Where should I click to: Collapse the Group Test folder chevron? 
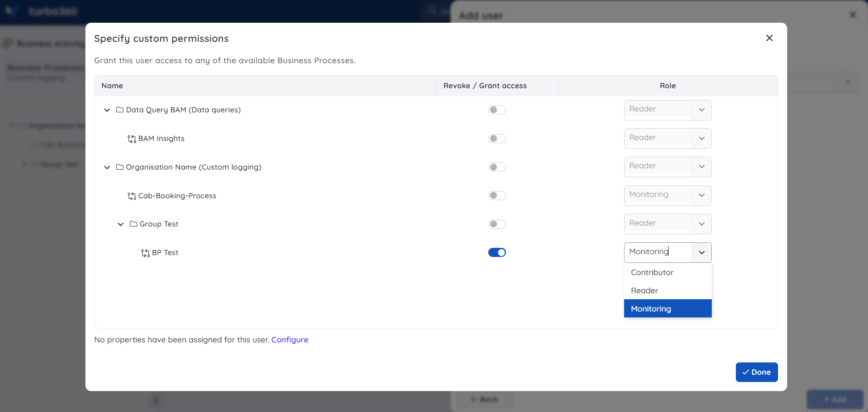[x=121, y=224]
